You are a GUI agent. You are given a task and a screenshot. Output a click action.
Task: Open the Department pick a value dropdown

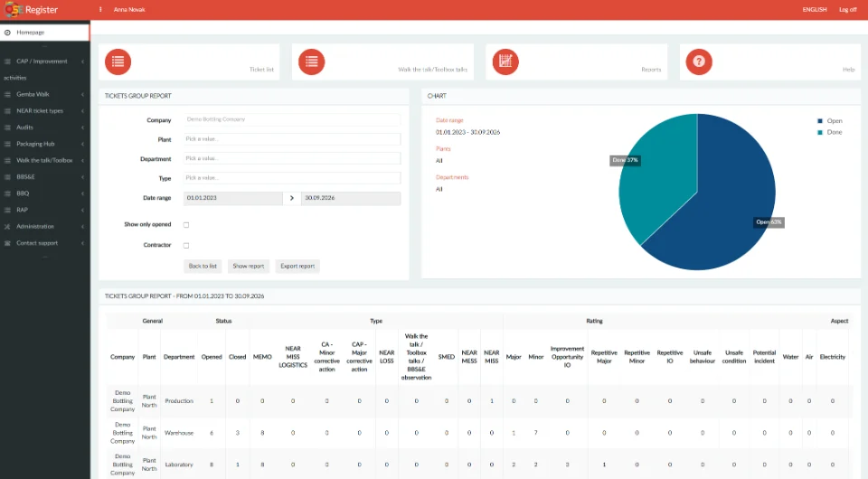coord(292,159)
